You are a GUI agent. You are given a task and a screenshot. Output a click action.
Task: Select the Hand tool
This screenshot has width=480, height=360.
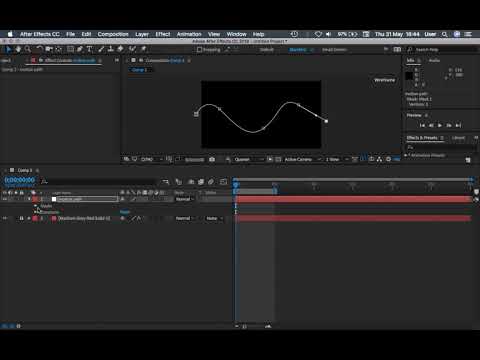[18, 49]
